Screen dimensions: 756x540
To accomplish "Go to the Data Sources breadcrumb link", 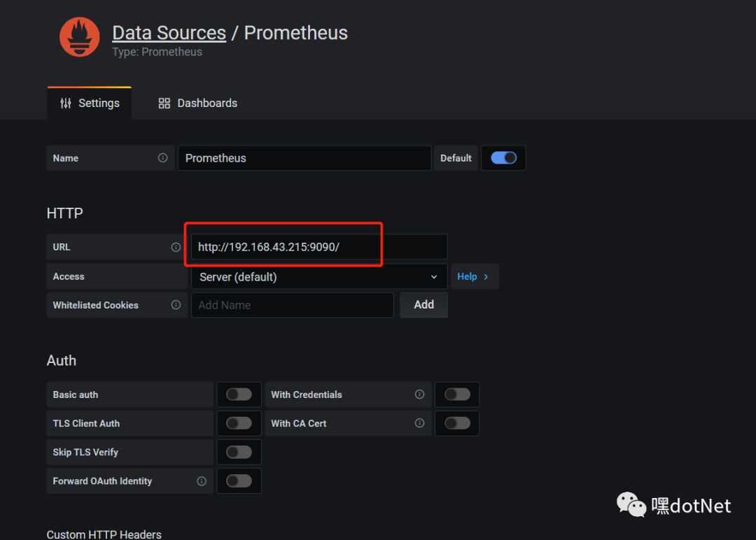I will 169,33.
